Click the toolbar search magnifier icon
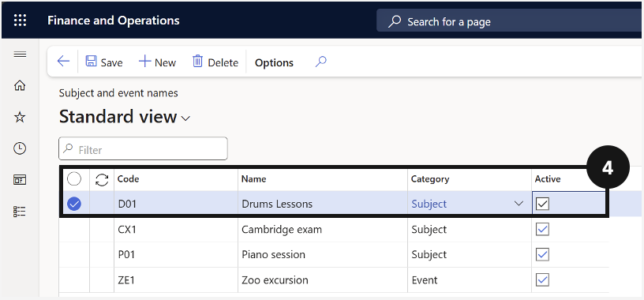The height and width of the screenshot is (300, 644). pos(320,62)
